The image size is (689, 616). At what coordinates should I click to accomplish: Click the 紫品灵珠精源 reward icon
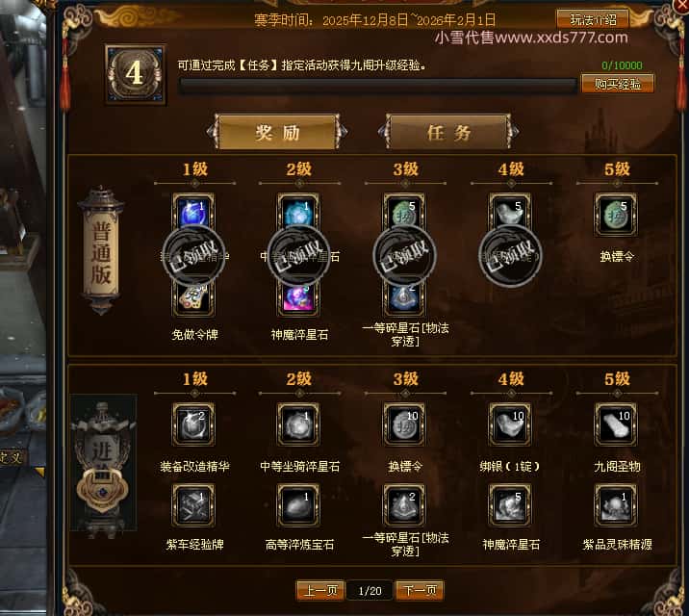pos(615,505)
